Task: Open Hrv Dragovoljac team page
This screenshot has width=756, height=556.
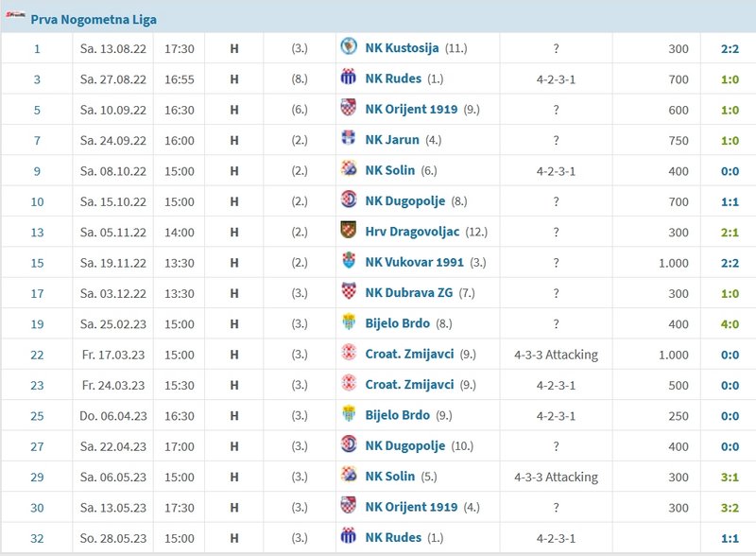Action: point(412,231)
